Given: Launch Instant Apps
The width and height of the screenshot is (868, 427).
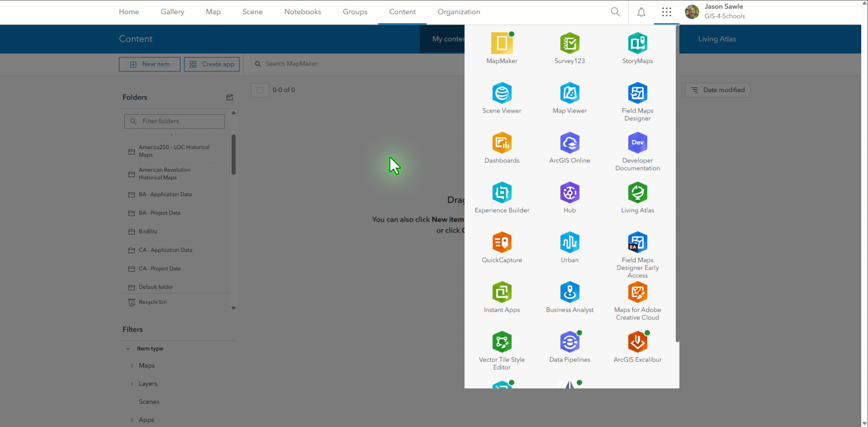Looking at the screenshot, I should click(x=502, y=297).
